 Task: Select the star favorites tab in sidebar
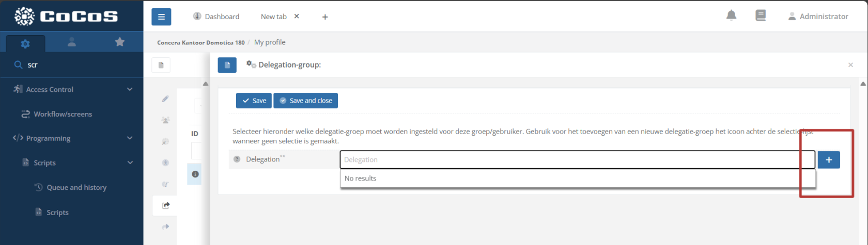pos(119,42)
